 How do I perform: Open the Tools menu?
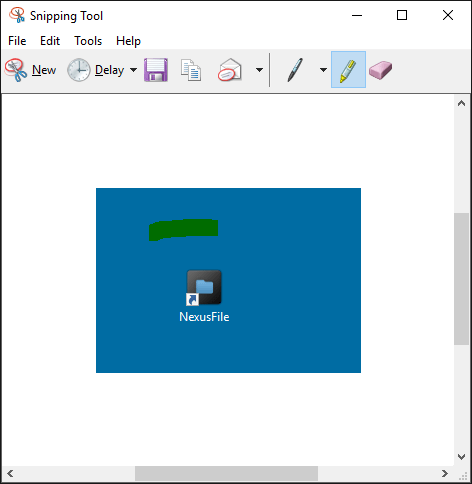coord(88,41)
